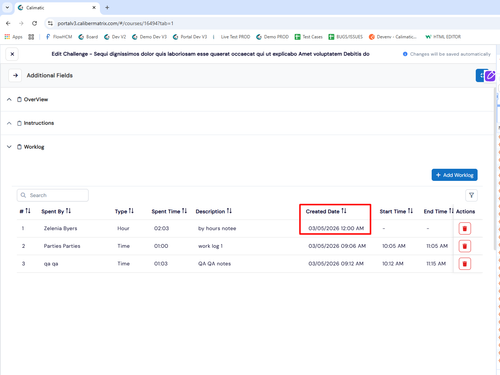Open the Dev V2 bookmark
The image size is (500, 375).
pyautogui.click(x=115, y=37)
